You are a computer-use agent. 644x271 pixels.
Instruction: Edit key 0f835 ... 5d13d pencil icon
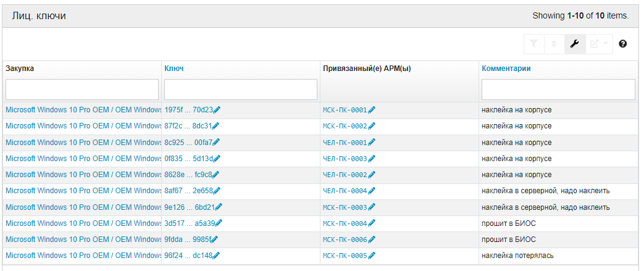(x=217, y=159)
